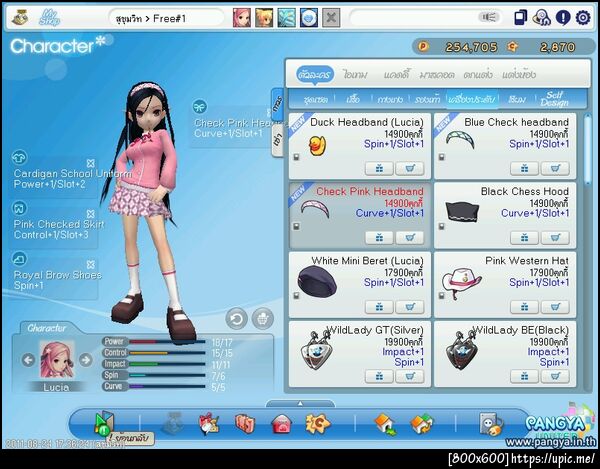Open the กางเกง sub-tab
This screenshot has height=469, width=600.
(x=390, y=99)
